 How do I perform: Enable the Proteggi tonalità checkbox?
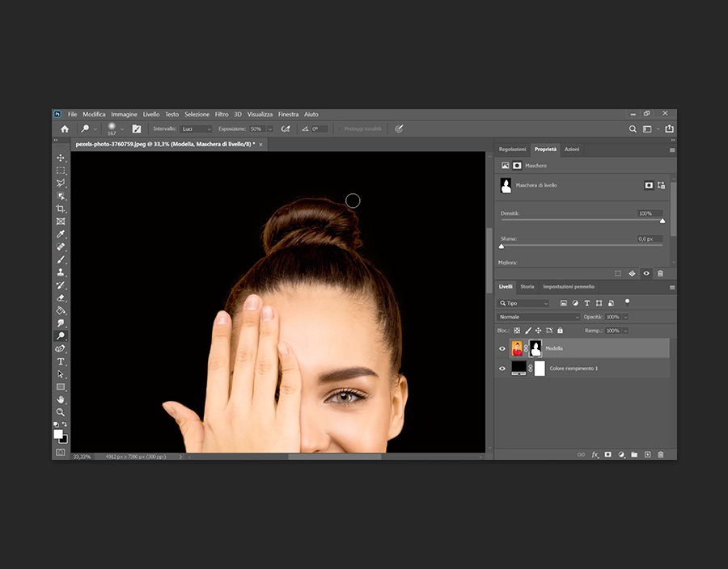pos(341,129)
